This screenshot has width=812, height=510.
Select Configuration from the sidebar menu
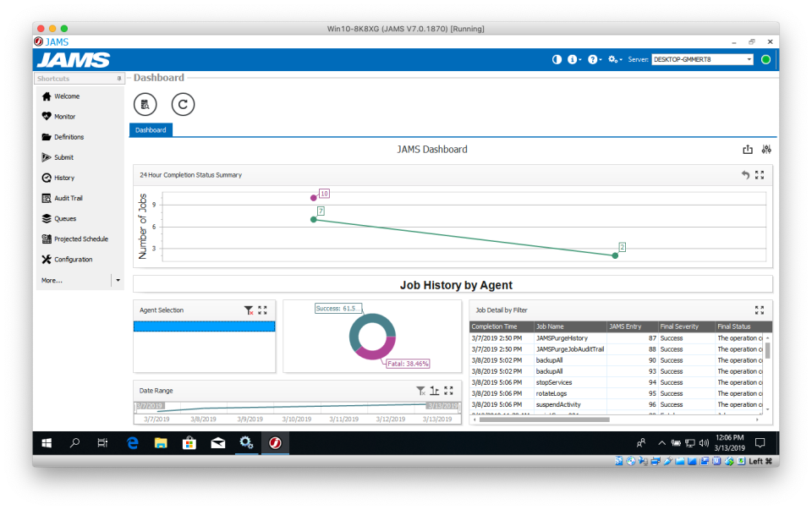tap(68, 259)
